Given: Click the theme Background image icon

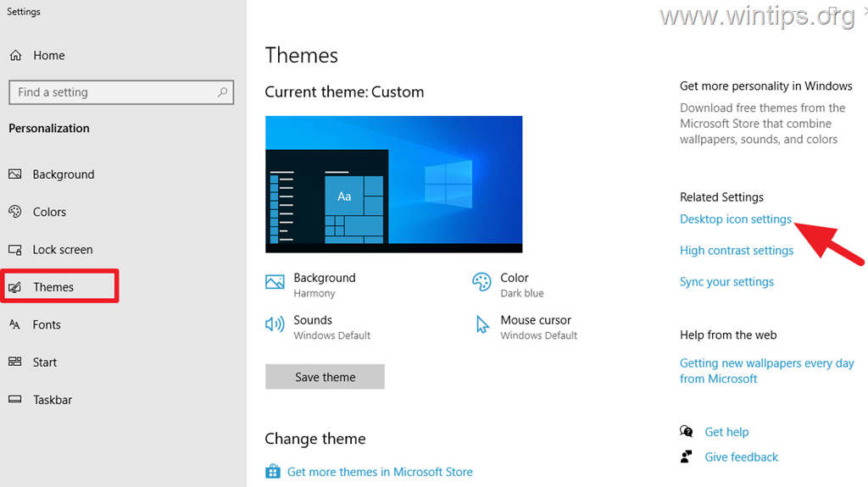Looking at the screenshot, I should click(x=275, y=282).
